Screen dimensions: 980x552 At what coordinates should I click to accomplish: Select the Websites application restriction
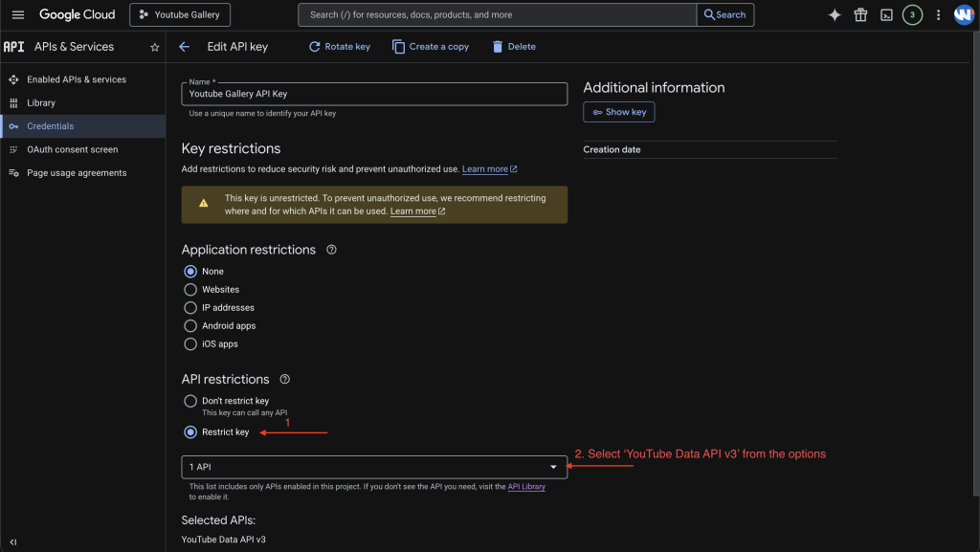[190, 289]
